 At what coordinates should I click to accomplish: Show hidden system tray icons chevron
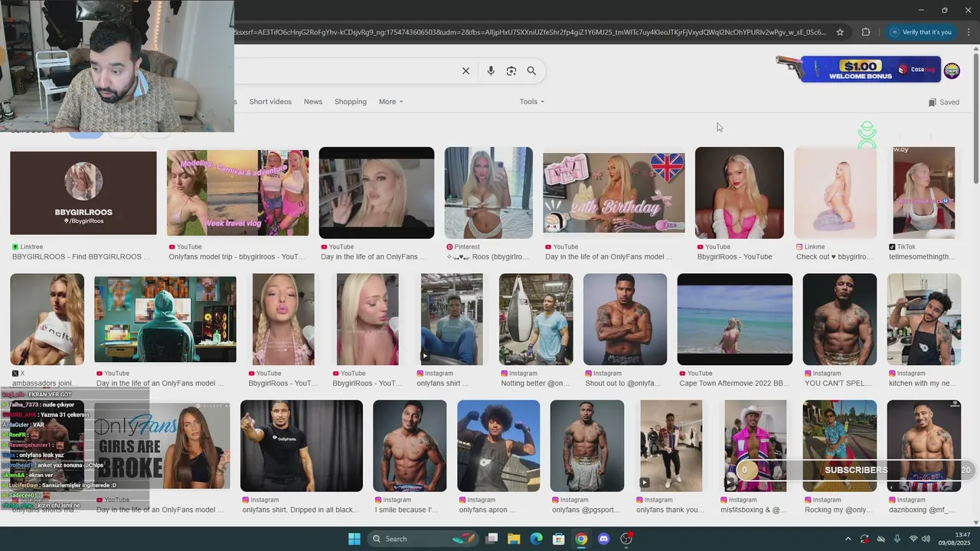click(x=848, y=539)
